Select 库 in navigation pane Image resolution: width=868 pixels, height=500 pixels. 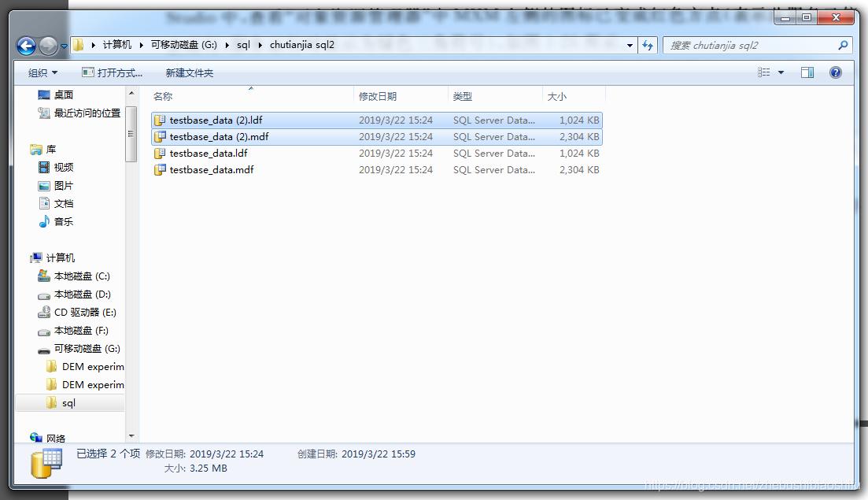(x=51, y=150)
